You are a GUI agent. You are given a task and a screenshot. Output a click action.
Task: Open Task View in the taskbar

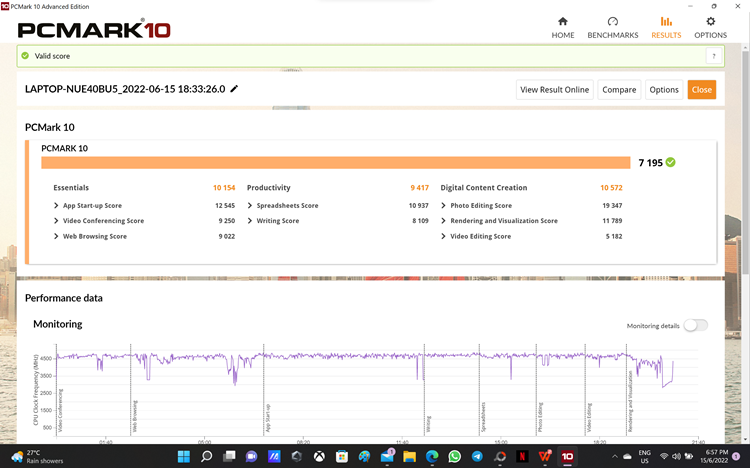[229, 456]
